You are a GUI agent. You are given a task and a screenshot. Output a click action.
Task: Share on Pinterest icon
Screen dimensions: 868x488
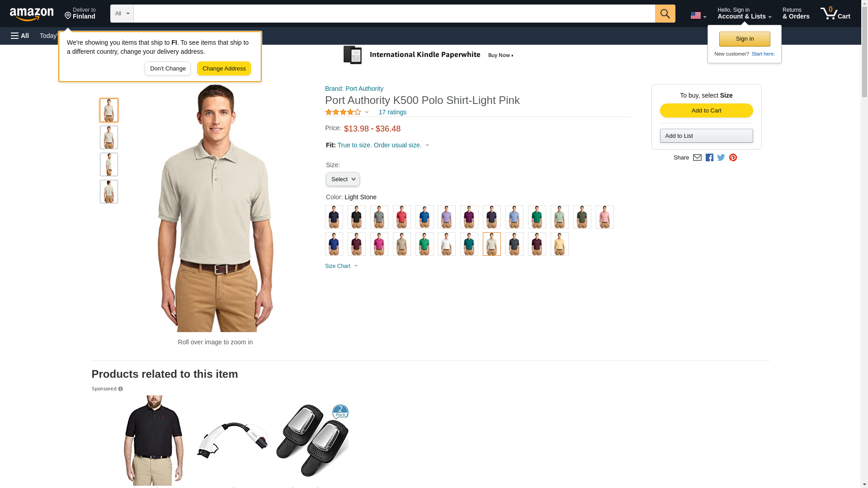point(733,158)
